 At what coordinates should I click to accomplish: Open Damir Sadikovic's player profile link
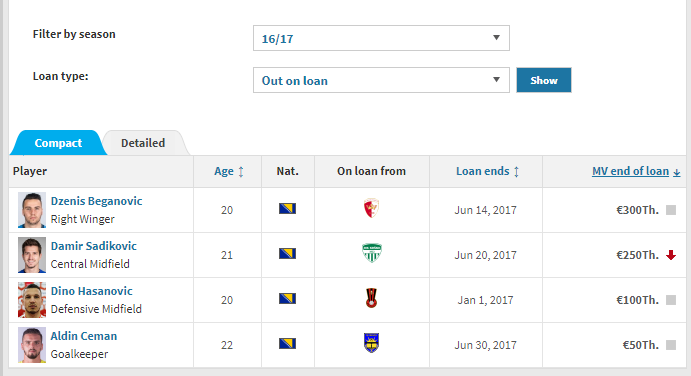94,246
